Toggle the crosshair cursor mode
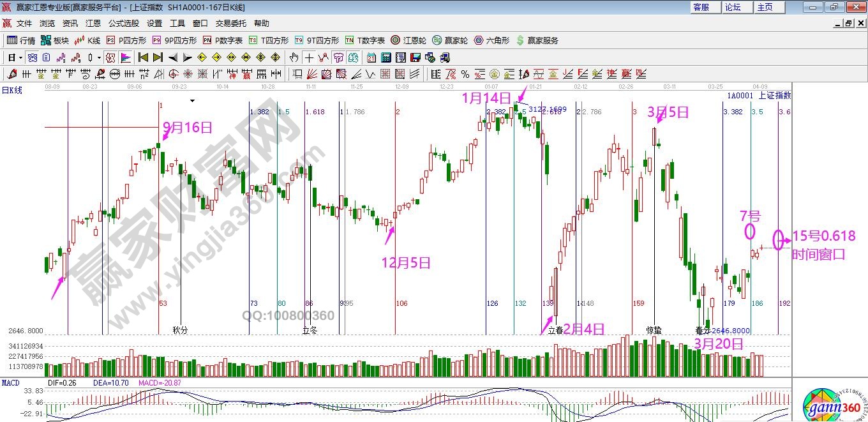Viewport: 868px width, 422px height. (x=309, y=57)
